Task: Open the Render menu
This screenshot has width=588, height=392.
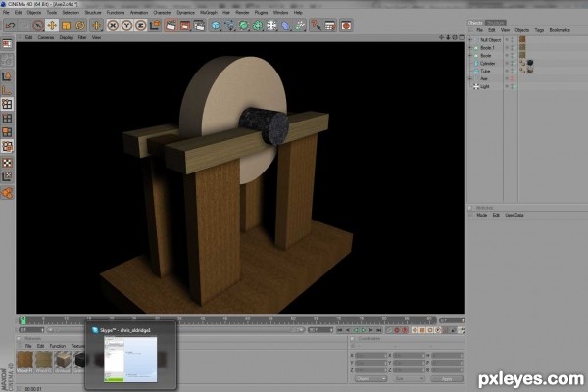Action: pyautogui.click(x=242, y=13)
